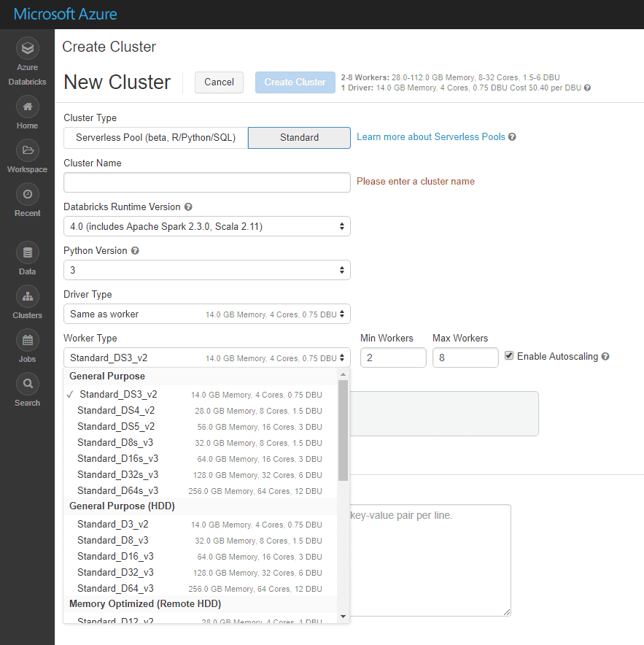Choose Standard_D3_v2 HDD worker option

(x=201, y=525)
